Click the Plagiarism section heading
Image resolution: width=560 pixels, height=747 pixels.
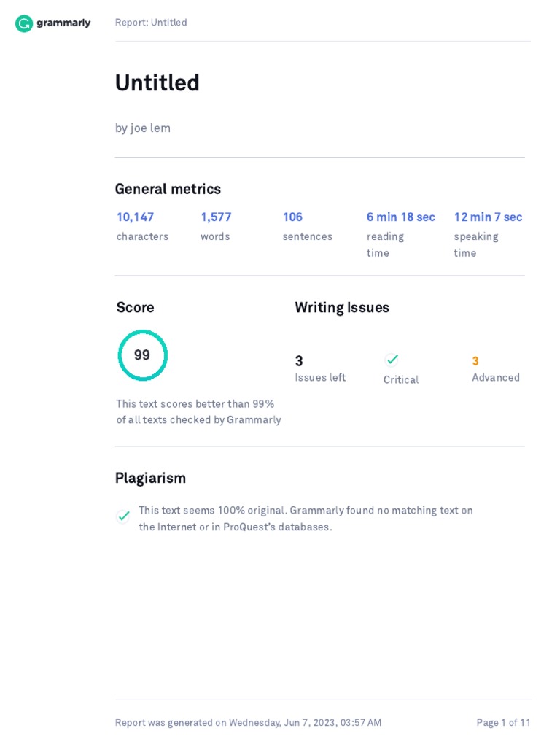(x=150, y=478)
